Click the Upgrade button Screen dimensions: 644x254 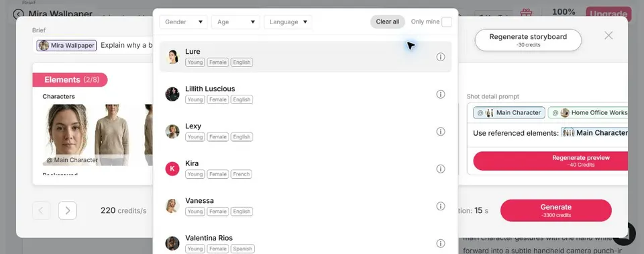coord(608,14)
